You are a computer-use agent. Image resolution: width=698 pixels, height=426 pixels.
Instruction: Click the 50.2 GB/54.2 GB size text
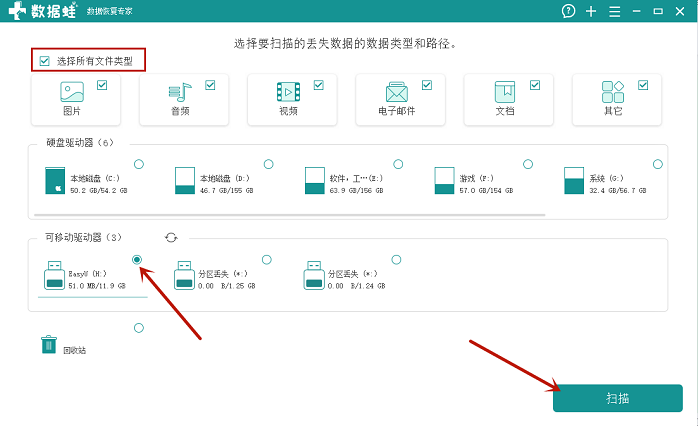[99, 191]
